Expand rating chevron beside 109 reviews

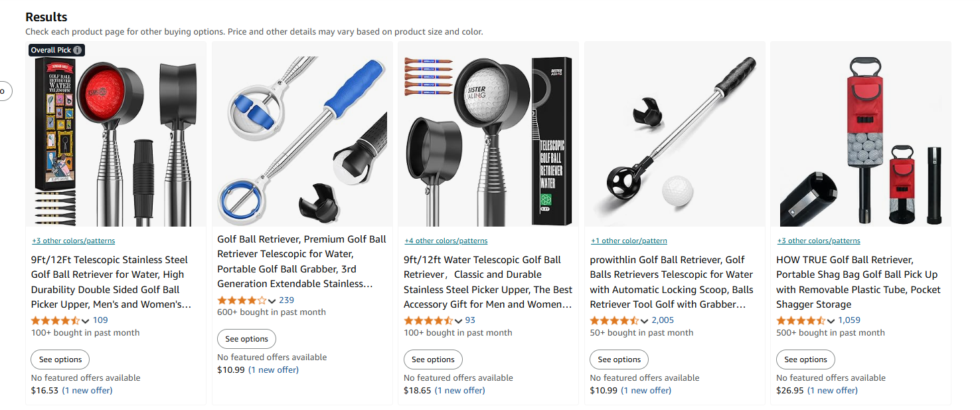(x=86, y=321)
